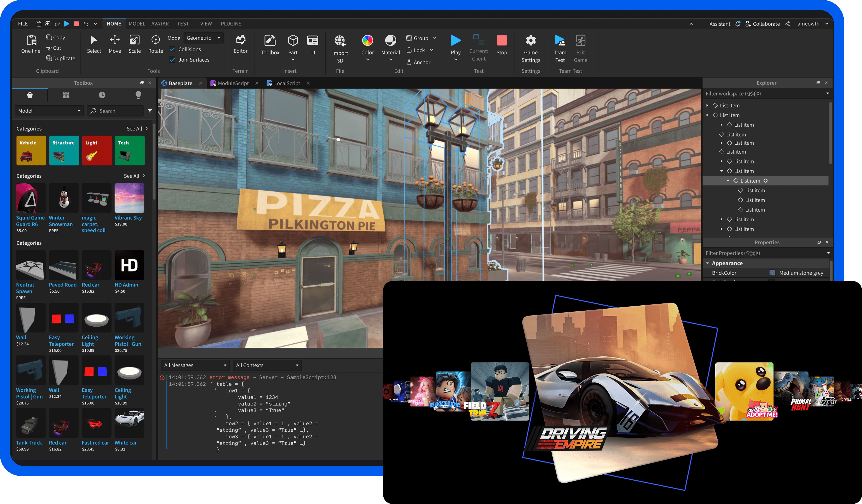The image size is (862, 504).
Task: Toggle the Collisions checkbox
Action: point(172,49)
